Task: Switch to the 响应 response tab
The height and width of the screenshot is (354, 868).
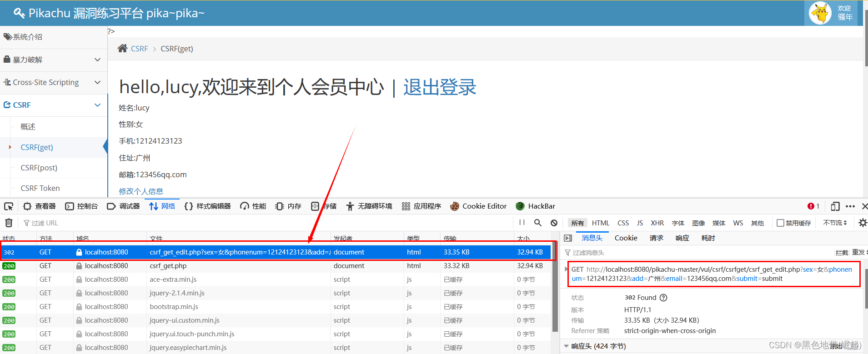Action: 682,238
